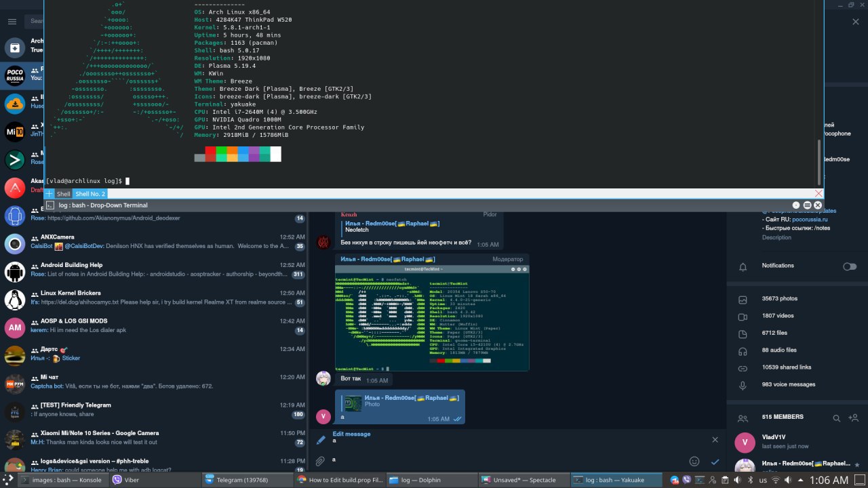Open Linux Kernel Brickers chat
The width and height of the screenshot is (868, 488).
[155, 298]
